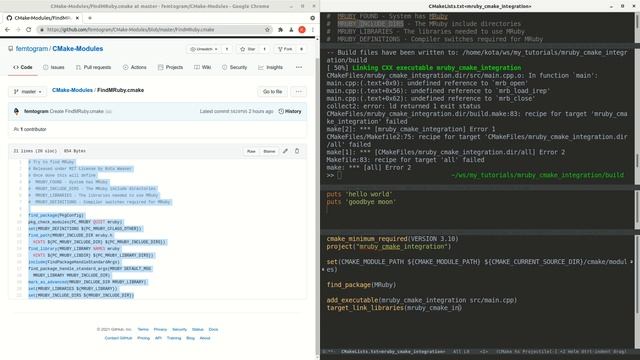Click the cmake_minimum_required line in the editor
This screenshot has width=640, height=360.
click(392, 239)
